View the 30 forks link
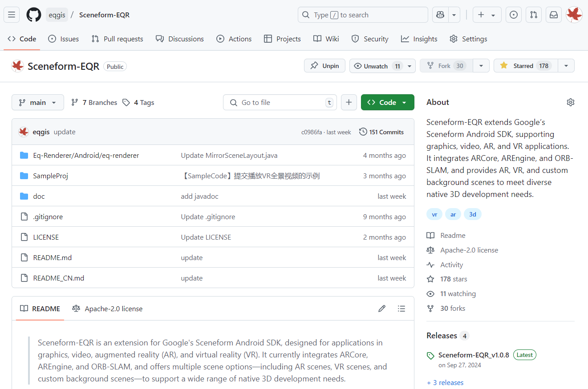The height and width of the screenshot is (389, 588). pyautogui.click(x=453, y=308)
